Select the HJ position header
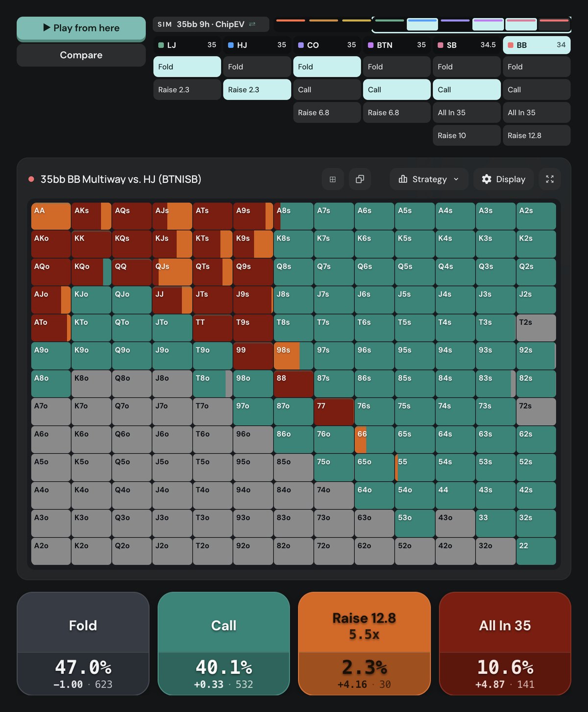Viewport: 588px width, 712px height. click(257, 45)
